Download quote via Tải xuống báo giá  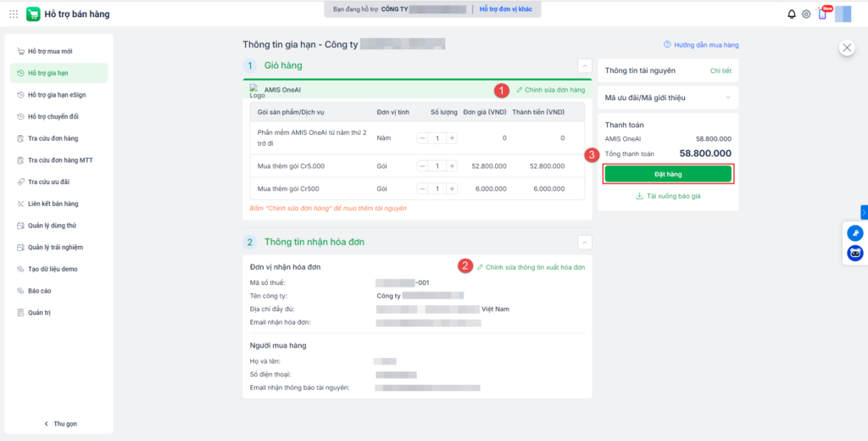(x=668, y=196)
